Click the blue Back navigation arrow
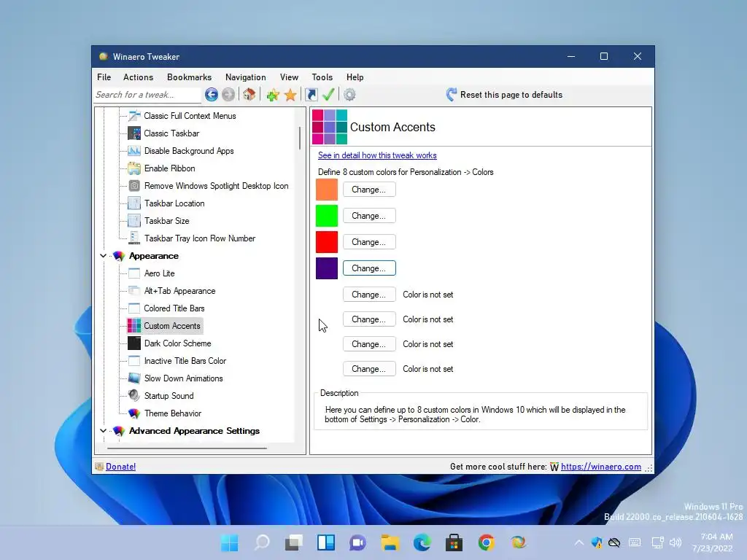 (212, 95)
